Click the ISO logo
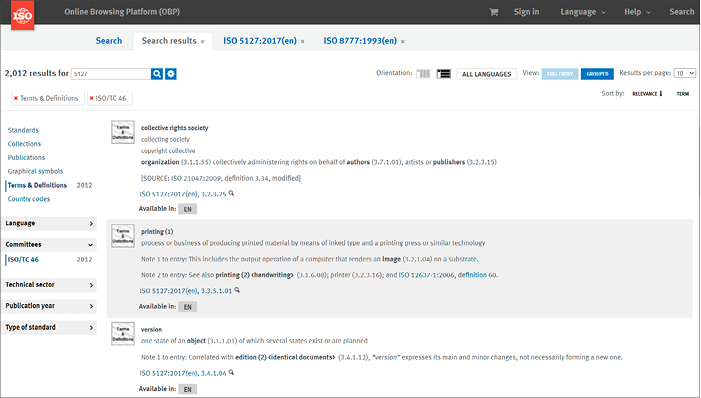Viewport: 701px width, 398px height. tap(22, 15)
